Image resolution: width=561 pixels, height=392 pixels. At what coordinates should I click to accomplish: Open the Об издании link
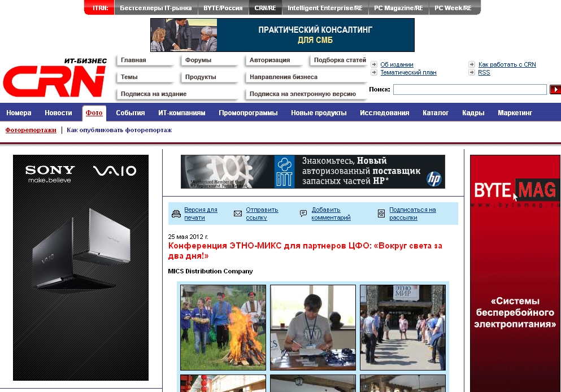[397, 64]
